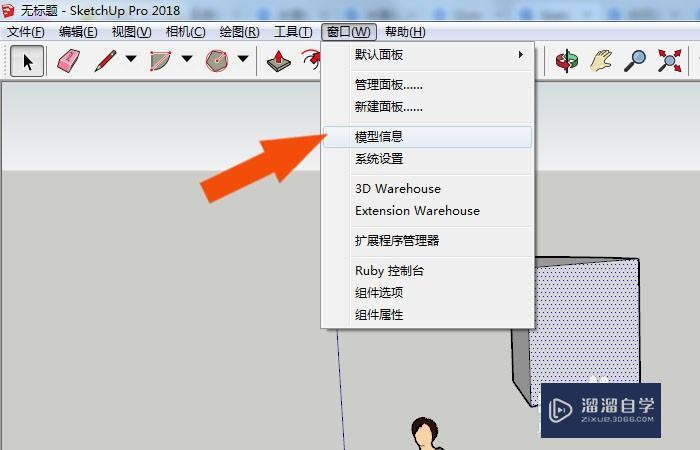Choose 管理面板 from the menu
The image size is (700, 450).
point(429,85)
